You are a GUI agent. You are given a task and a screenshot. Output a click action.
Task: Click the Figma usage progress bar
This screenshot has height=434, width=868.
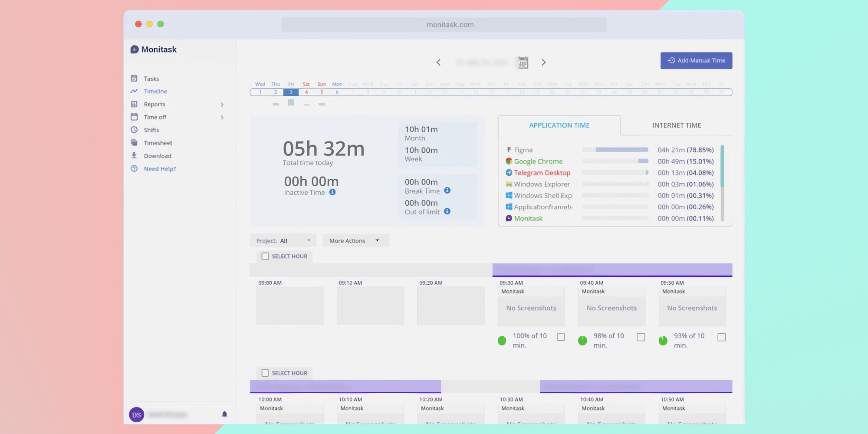[615, 150]
